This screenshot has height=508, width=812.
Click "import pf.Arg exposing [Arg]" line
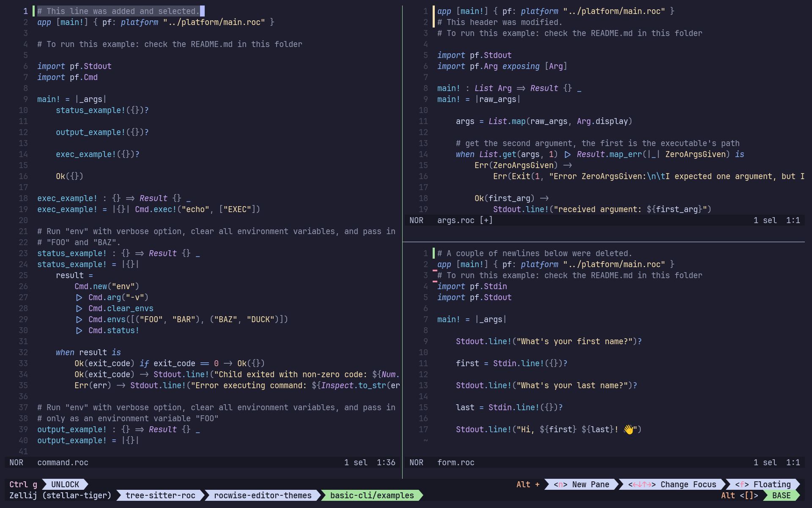pos(502,66)
